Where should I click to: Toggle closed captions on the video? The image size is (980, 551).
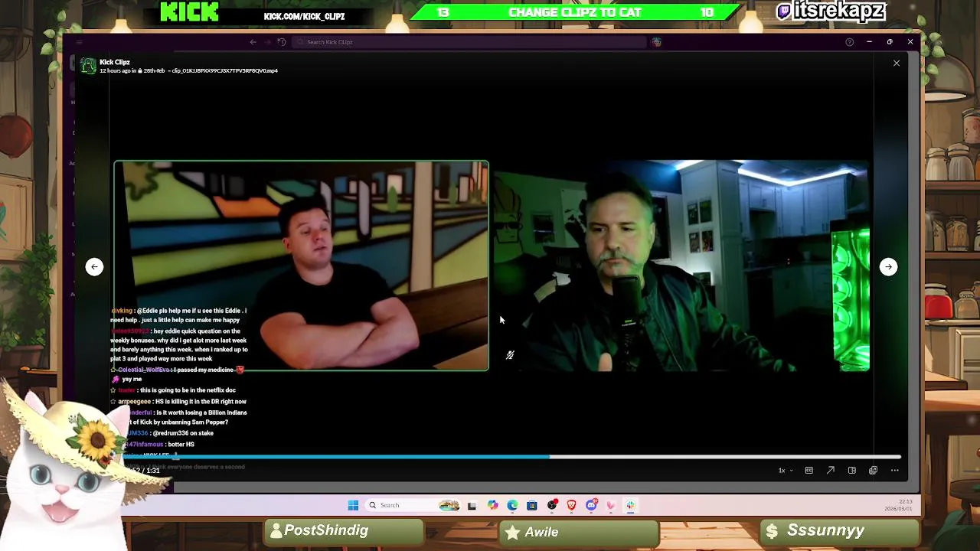(x=808, y=471)
